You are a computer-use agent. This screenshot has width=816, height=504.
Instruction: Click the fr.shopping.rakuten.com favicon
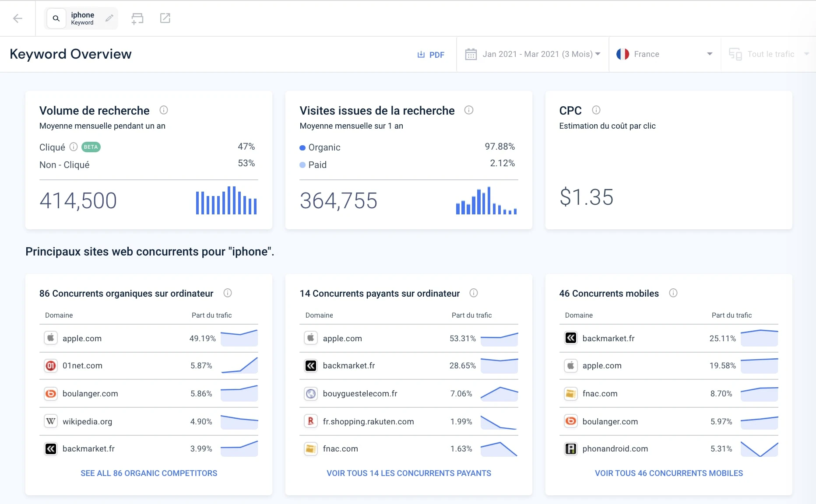[x=311, y=421]
